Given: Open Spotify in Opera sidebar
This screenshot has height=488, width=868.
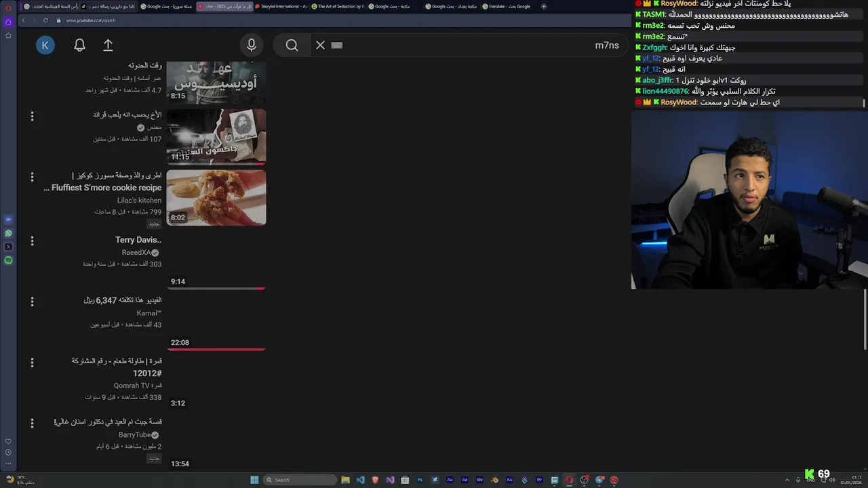Looking at the screenshot, I should pyautogui.click(x=8, y=260).
